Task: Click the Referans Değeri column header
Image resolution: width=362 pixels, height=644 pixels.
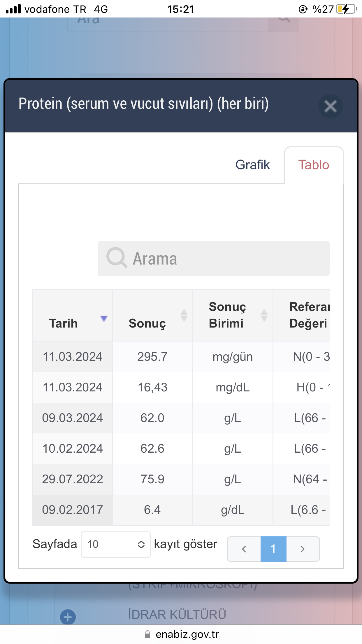Action: coord(308,315)
